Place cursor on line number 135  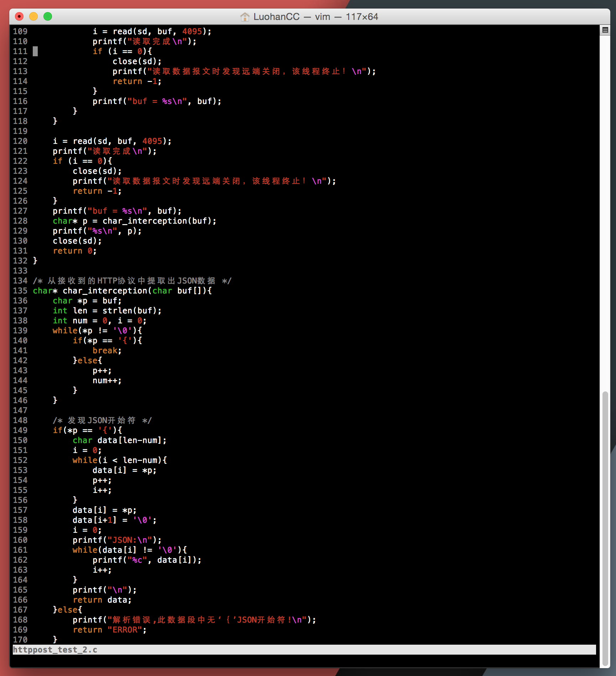(x=20, y=291)
